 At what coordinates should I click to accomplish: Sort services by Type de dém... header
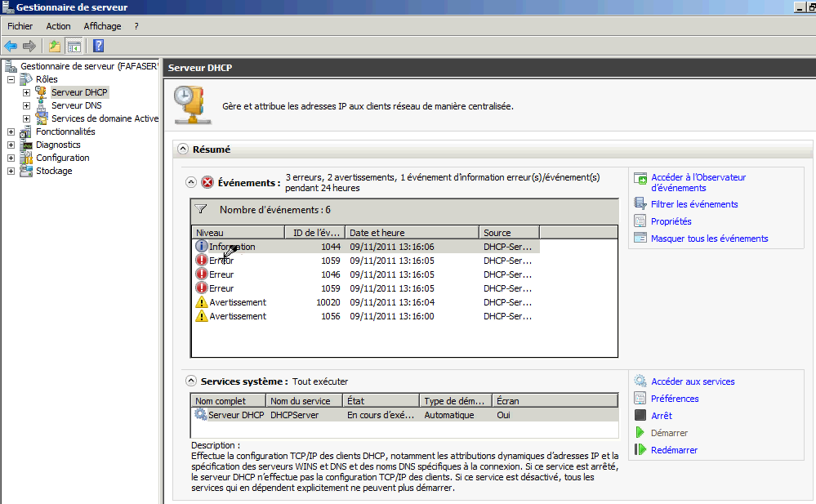pyautogui.click(x=455, y=401)
